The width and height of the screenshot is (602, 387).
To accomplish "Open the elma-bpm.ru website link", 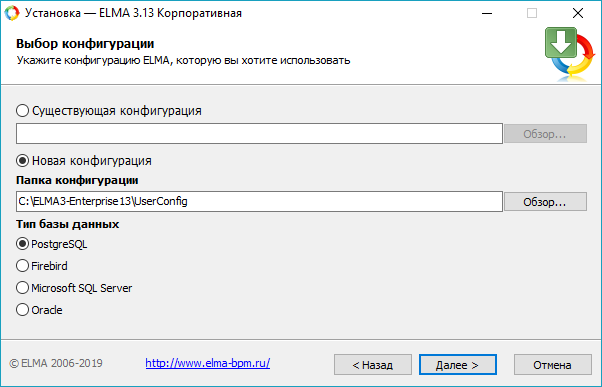I will [x=208, y=363].
